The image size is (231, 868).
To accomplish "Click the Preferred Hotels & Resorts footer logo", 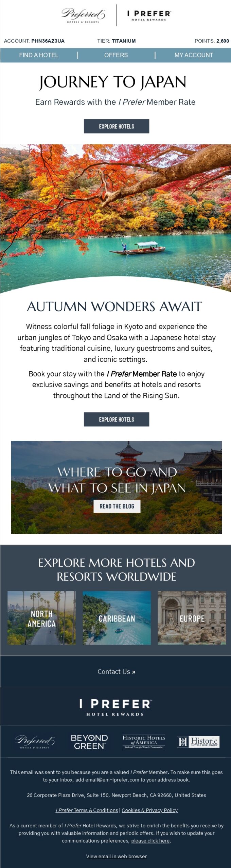I will 35,742.
